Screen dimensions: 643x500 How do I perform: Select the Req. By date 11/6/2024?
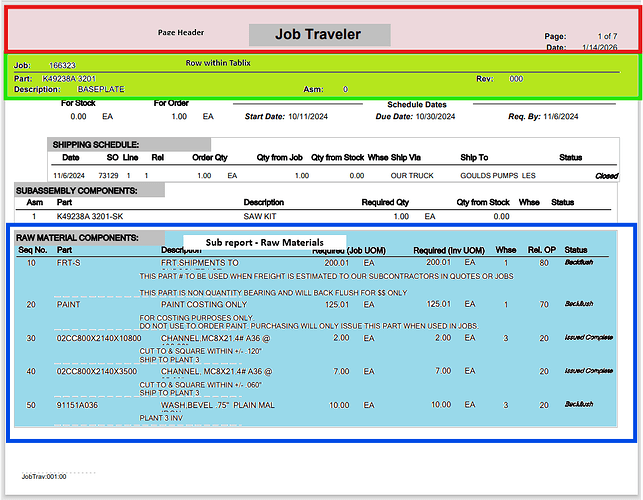(x=561, y=116)
